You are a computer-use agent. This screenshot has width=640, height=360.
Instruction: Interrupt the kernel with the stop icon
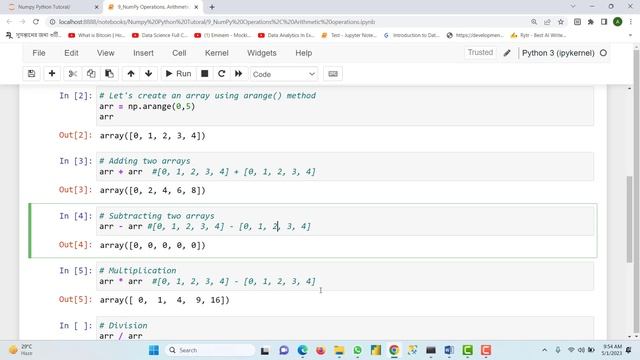(205, 74)
